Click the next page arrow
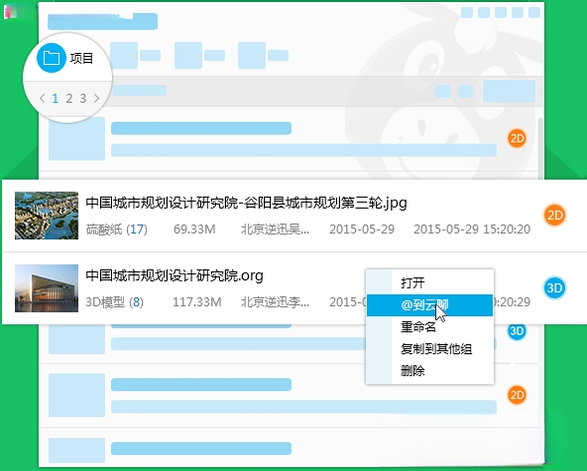This screenshot has height=471, width=587. click(x=97, y=98)
